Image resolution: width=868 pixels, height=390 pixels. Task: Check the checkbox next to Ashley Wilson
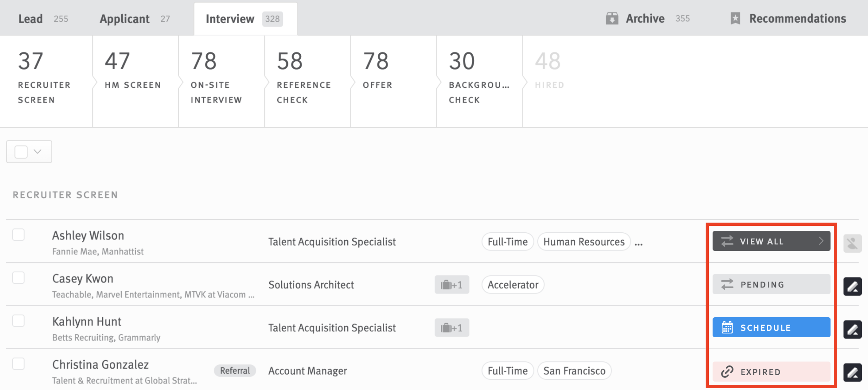pyautogui.click(x=18, y=235)
